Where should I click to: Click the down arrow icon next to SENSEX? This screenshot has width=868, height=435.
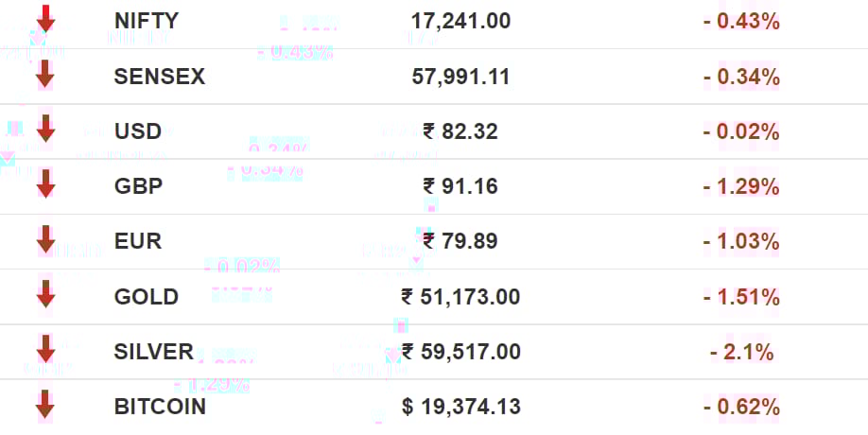coord(45,74)
